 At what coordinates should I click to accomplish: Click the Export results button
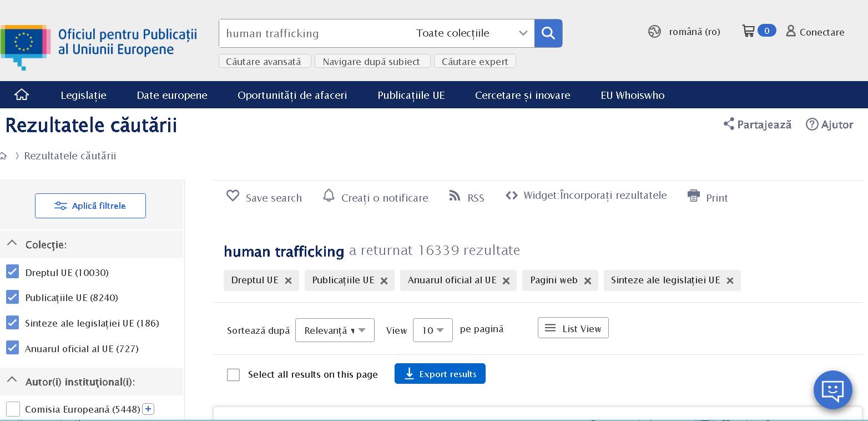tap(440, 374)
